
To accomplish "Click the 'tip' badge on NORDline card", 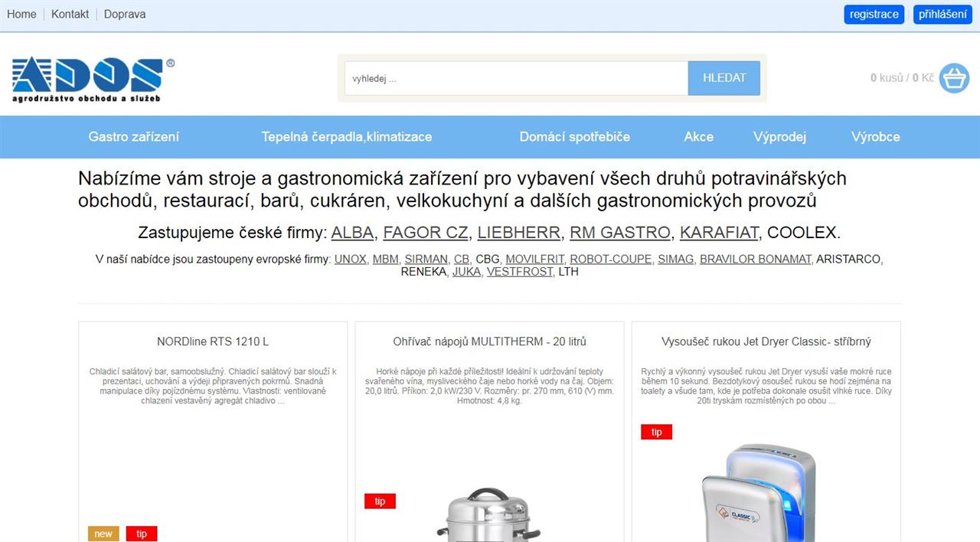I will (142, 534).
